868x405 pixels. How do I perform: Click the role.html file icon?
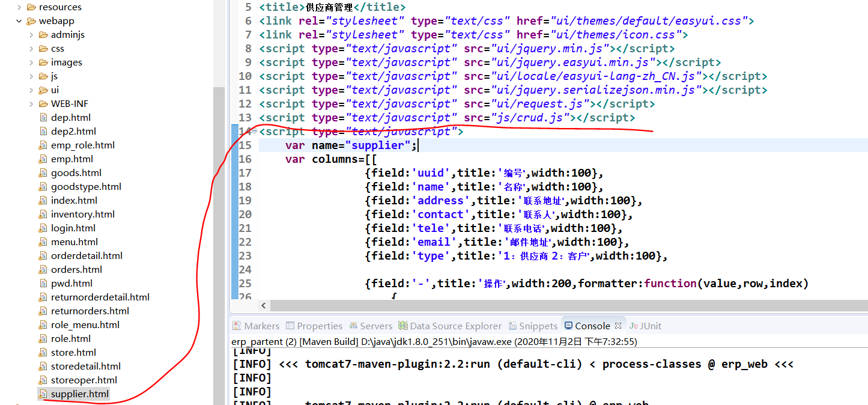[x=43, y=339]
